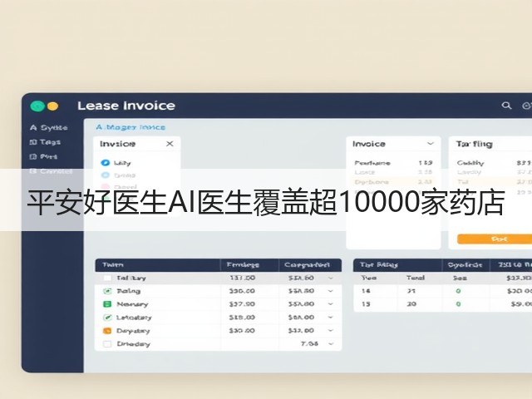Click the cell showing 31 in right table
The width and height of the screenshot is (532, 399).
(x=411, y=291)
